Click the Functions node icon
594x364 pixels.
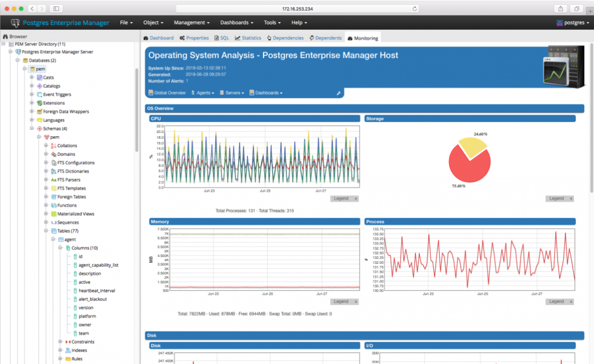tap(54, 205)
